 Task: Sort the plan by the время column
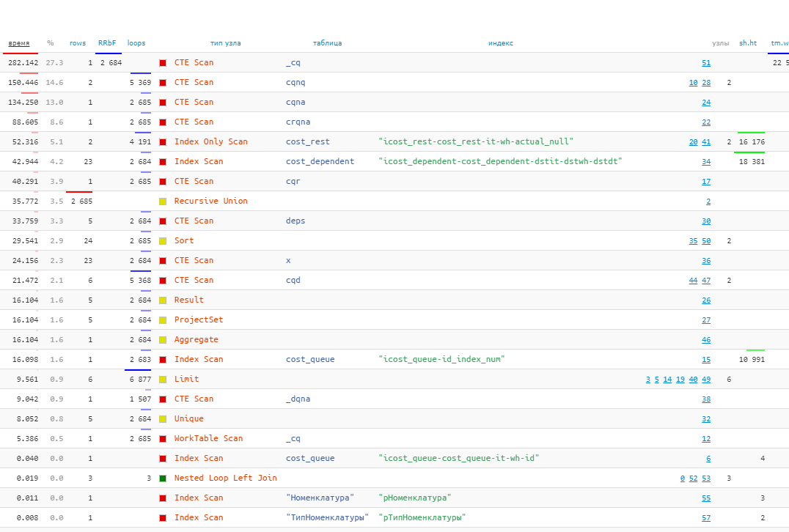pos(18,43)
